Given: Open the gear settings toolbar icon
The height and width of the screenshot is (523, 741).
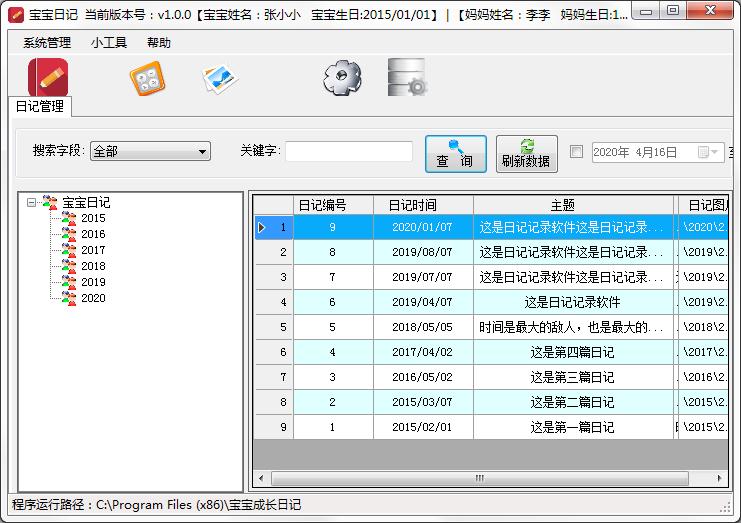Looking at the screenshot, I should click(342, 78).
